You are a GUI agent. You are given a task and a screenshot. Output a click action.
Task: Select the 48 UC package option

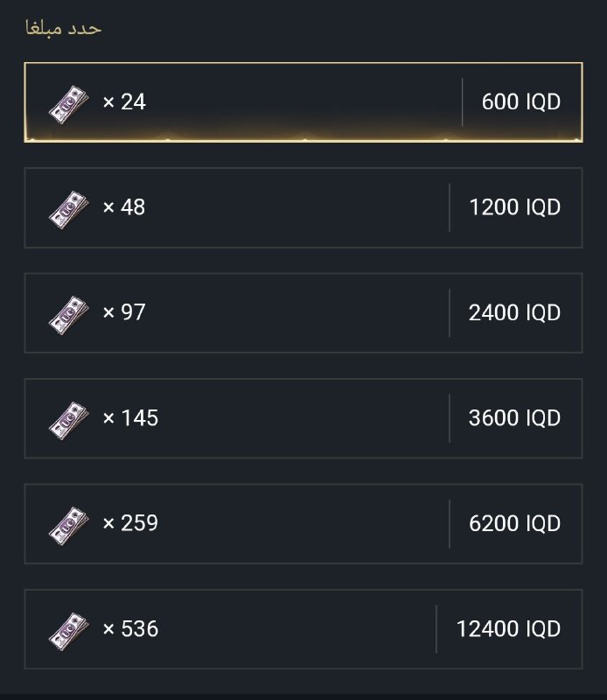point(303,207)
